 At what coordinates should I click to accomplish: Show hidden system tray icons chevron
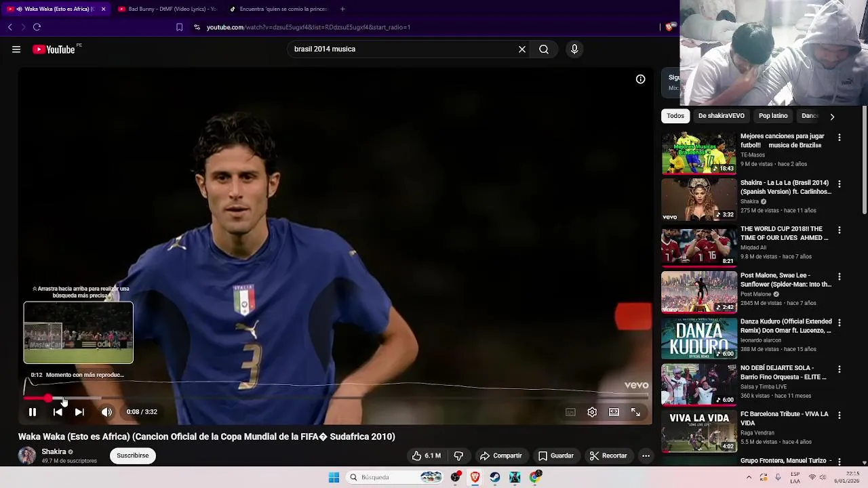(749, 477)
